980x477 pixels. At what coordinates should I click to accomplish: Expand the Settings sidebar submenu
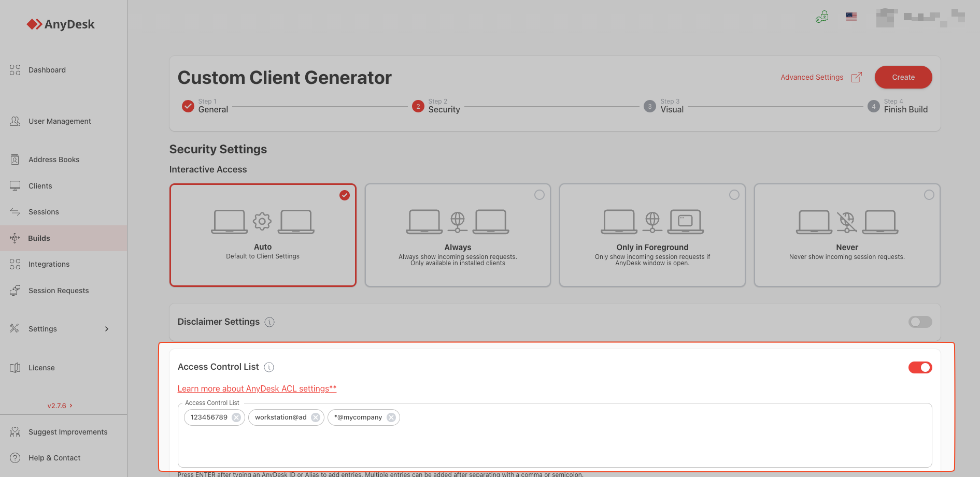pyautogui.click(x=106, y=329)
